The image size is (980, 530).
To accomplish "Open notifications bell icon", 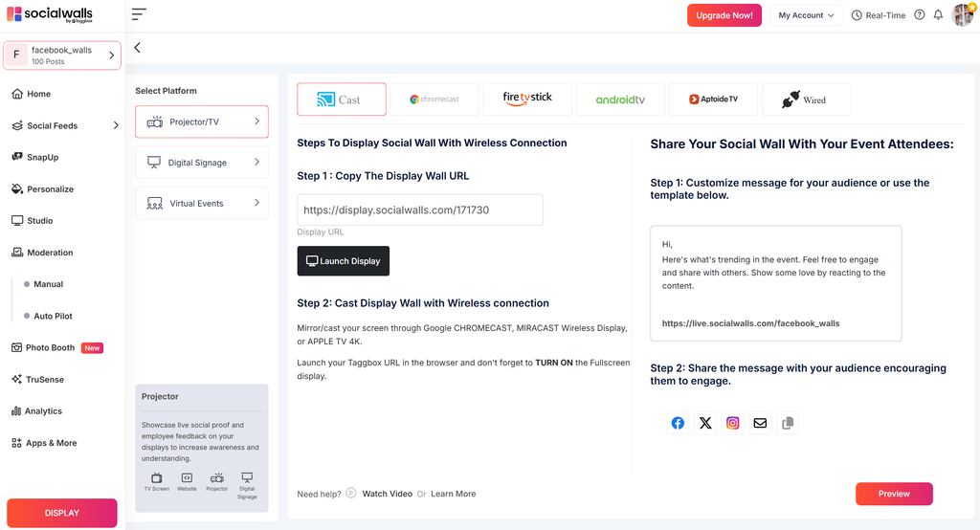I will pyautogui.click(x=938, y=15).
